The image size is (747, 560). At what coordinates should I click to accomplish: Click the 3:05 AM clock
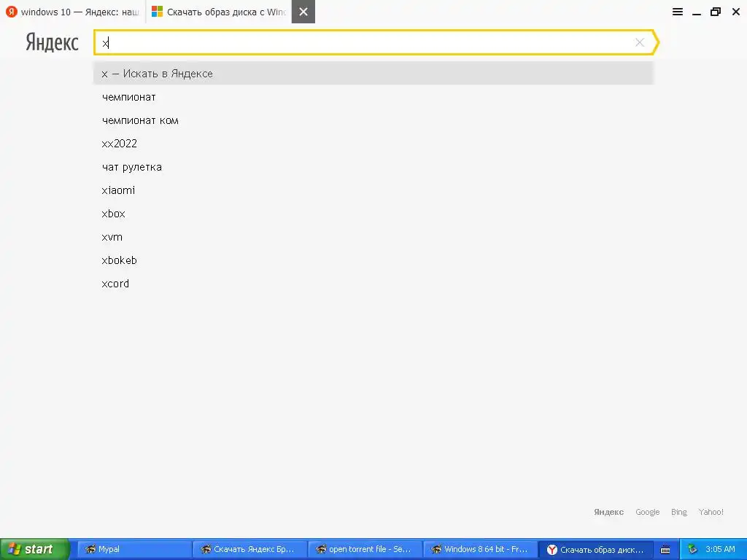tap(720, 549)
